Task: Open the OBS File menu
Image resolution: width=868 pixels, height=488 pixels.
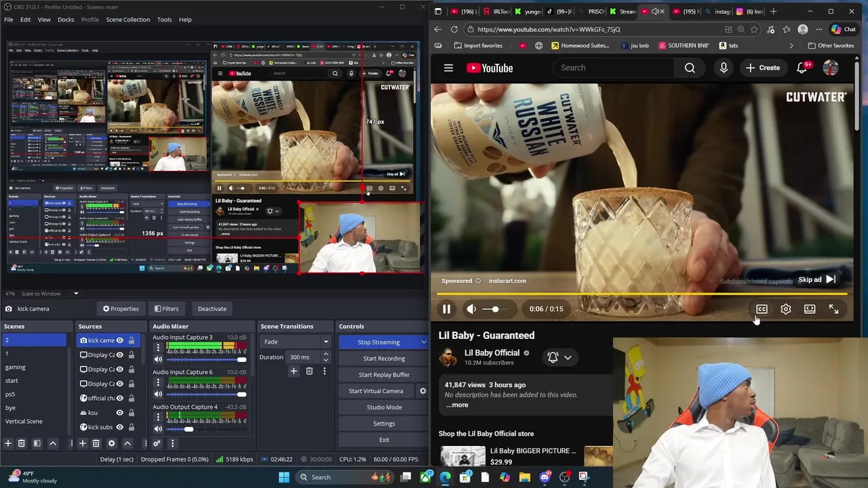Action: (x=8, y=20)
